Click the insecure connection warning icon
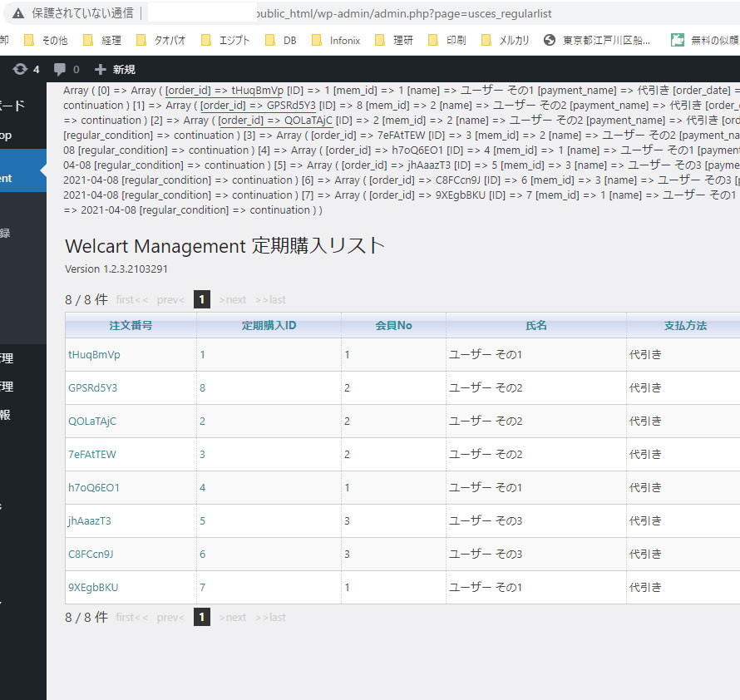This screenshot has height=700, width=740. tap(18, 13)
